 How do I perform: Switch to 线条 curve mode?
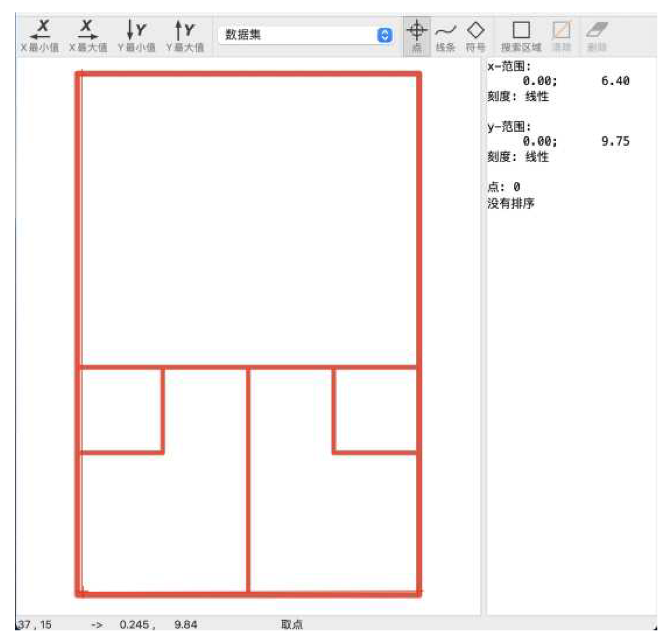click(445, 35)
